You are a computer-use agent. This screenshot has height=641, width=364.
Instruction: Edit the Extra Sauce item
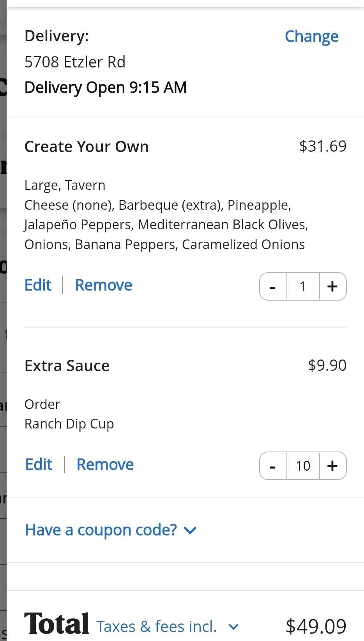39,464
